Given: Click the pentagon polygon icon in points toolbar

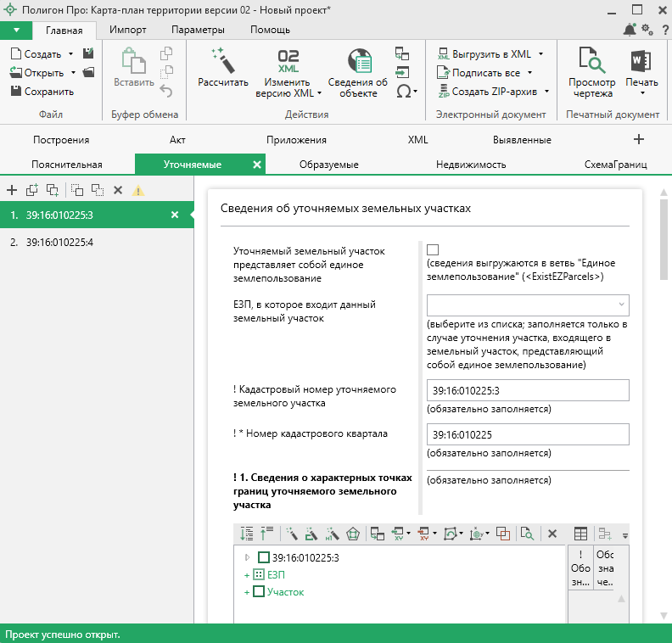Looking at the screenshot, I should [x=353, y=534].
